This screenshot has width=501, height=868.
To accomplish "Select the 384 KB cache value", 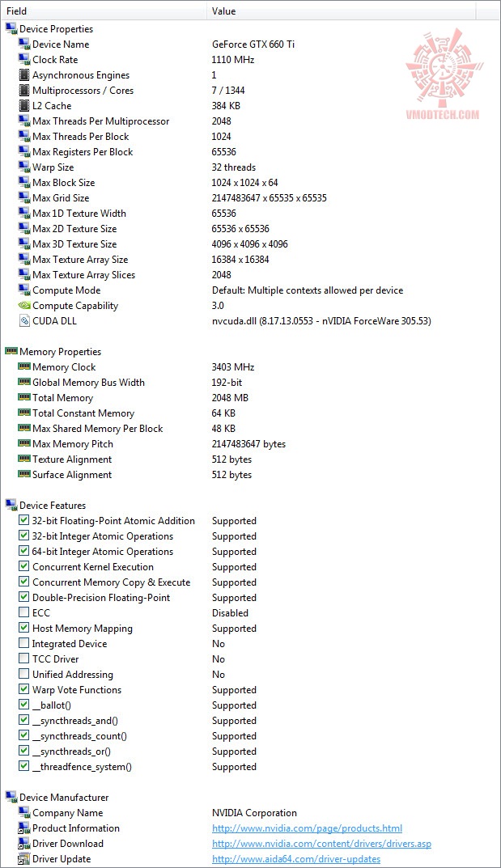I will [x=226, y=106].
